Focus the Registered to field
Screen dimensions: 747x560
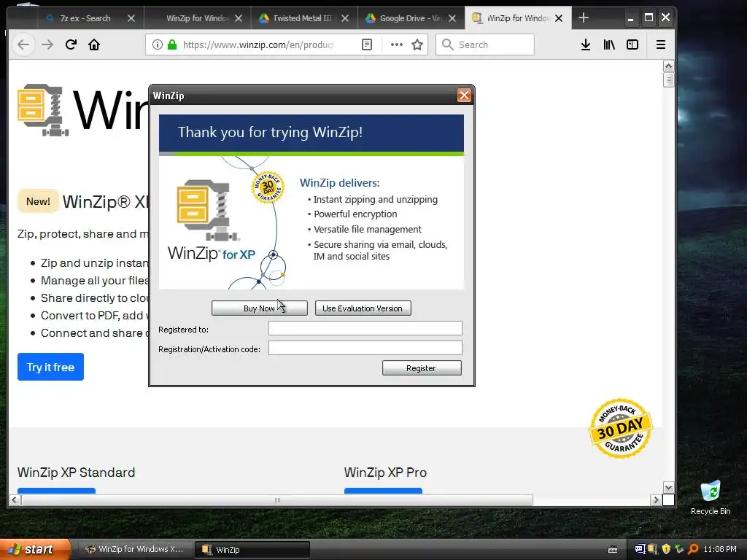(365, 328)
